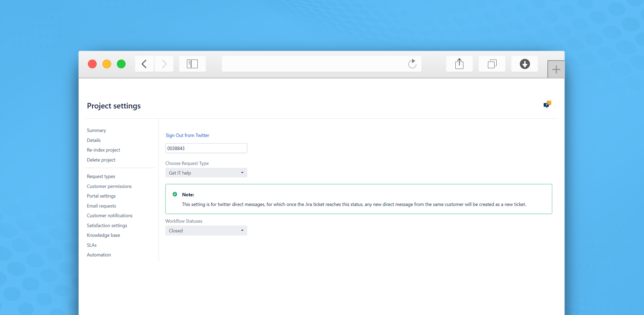The image size is (644, 315).
Task: Click Sign Out from Twitter link
Action: [x=187, y=135]
